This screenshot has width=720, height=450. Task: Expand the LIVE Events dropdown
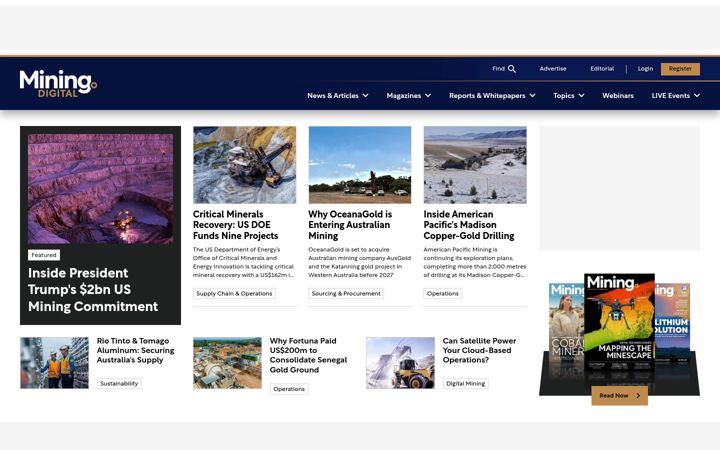point(675,96)
